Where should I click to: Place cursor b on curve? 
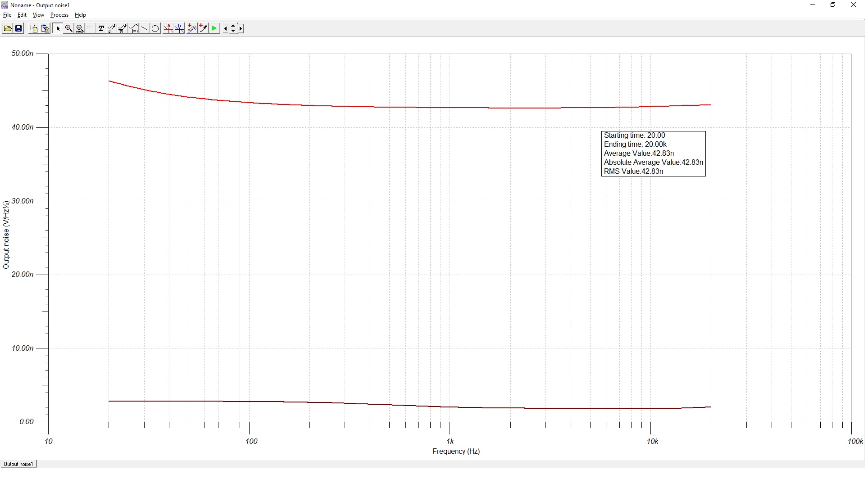pyautogui.click(x=179, y=28)
